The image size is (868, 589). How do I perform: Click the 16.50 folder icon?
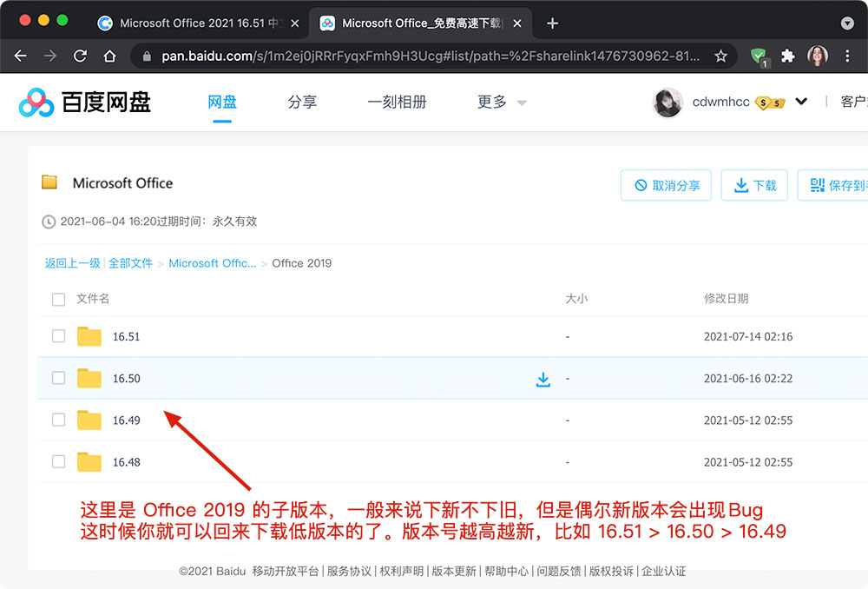[x=89, y=379]
